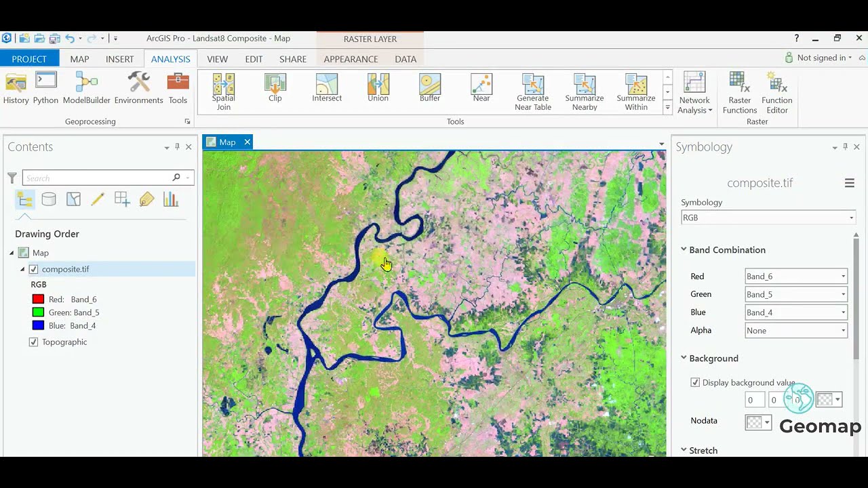Open the Red band dropdown
Image resolution: width=868 pixels, height=488 pixels.
coord(796,277)
